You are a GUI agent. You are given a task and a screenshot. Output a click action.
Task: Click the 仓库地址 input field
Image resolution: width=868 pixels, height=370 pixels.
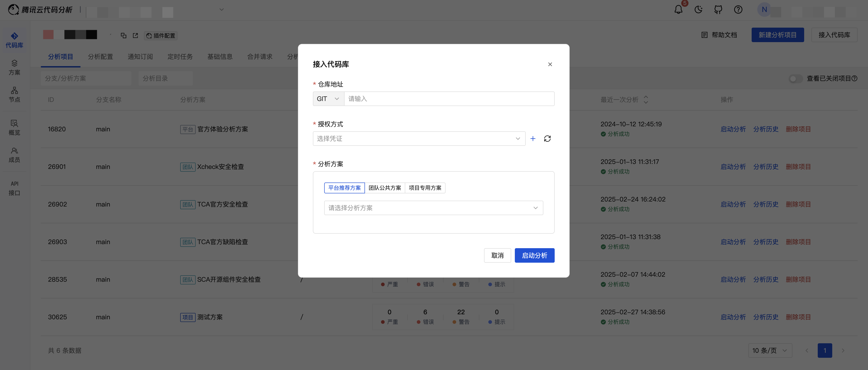click(x=449, y=99)
